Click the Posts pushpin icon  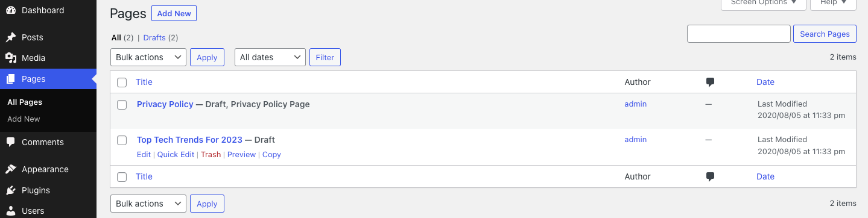click(11, 37)
